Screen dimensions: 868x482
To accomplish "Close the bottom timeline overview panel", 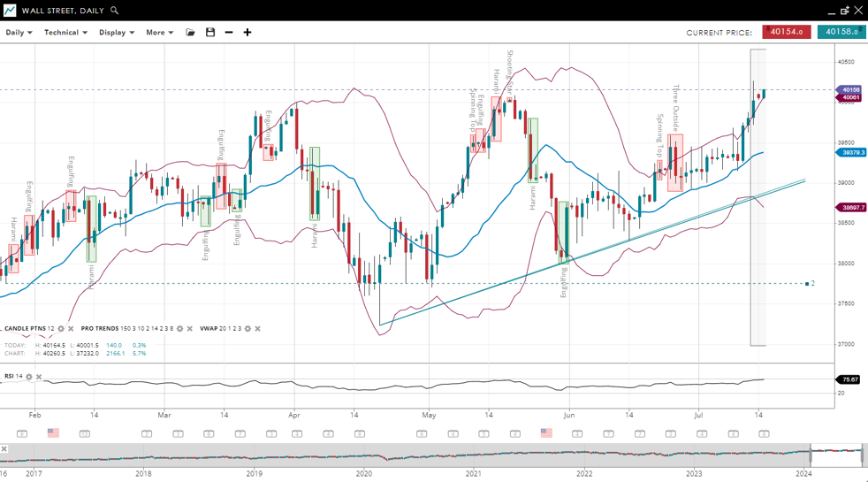I will tap(4, 449).
